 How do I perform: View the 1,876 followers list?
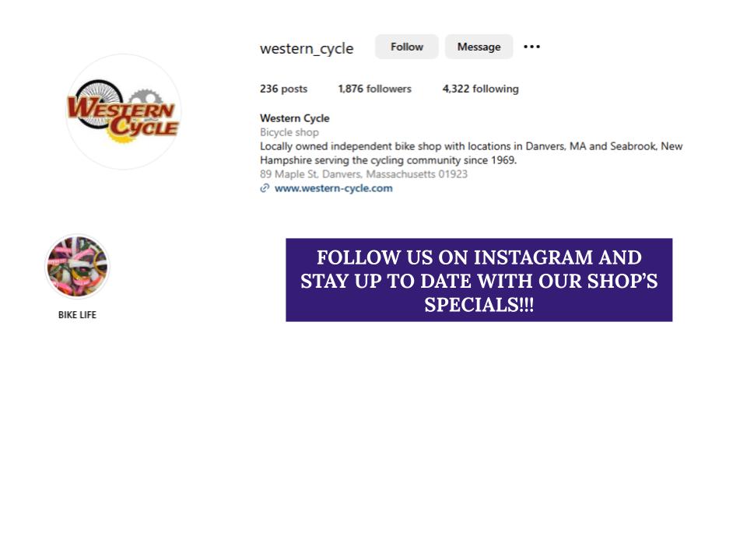[375, 89]
